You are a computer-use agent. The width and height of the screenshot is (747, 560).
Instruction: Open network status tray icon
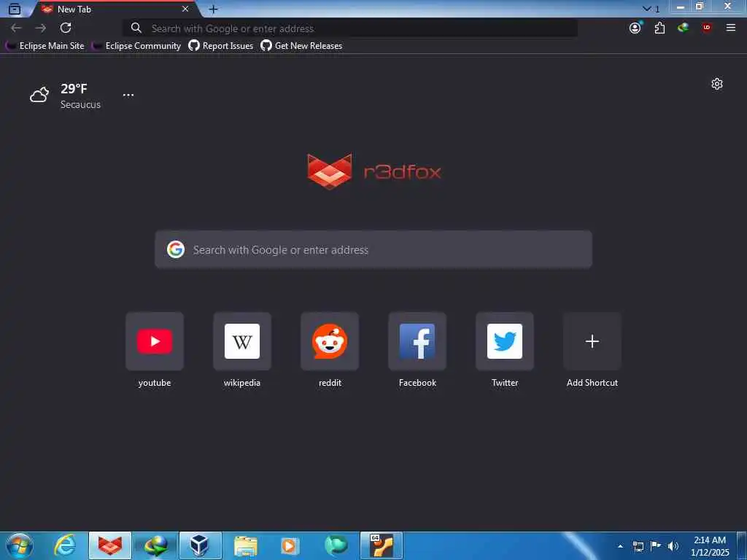click(638, 546)
